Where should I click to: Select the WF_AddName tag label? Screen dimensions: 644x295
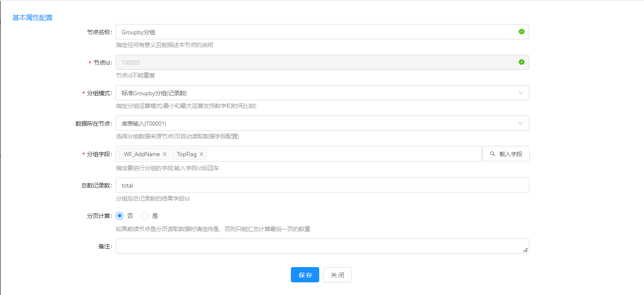(x=142, y=154)
